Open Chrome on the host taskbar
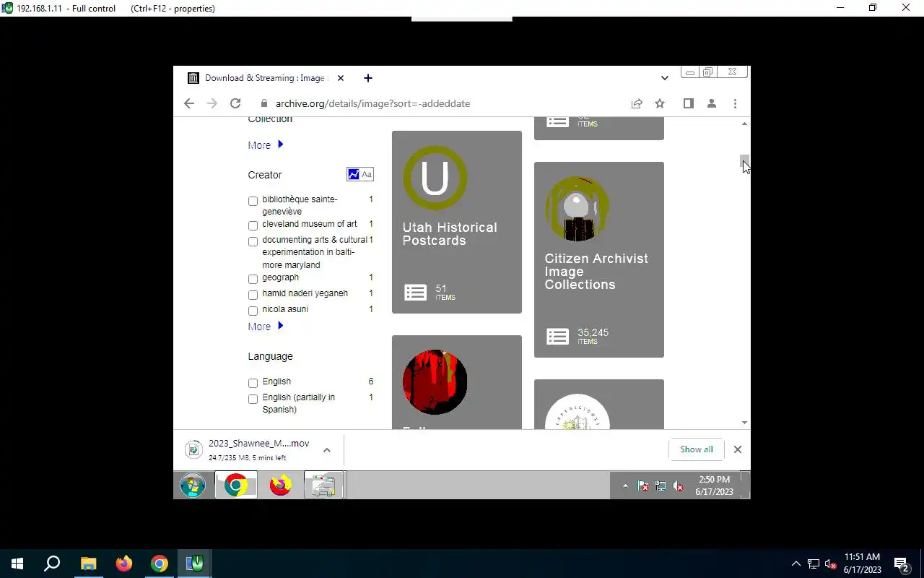 point(160,564)
